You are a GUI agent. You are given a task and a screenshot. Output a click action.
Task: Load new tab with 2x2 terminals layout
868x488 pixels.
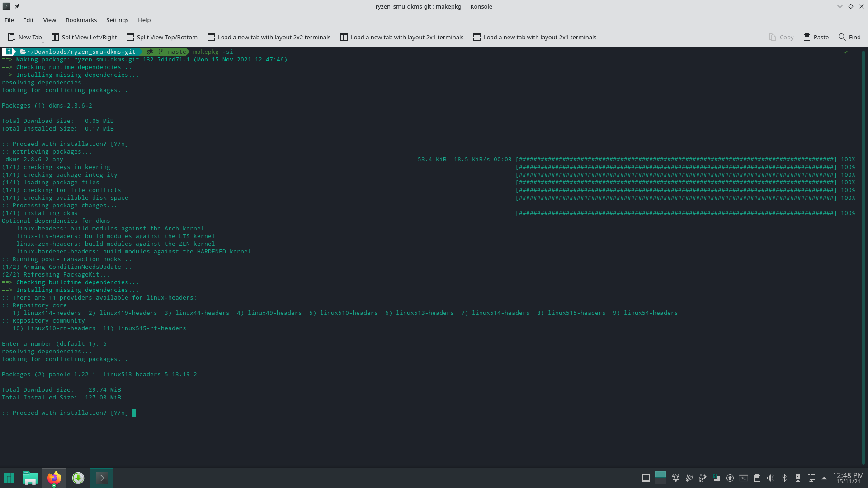pyautogui.click(x=269, y=37)
